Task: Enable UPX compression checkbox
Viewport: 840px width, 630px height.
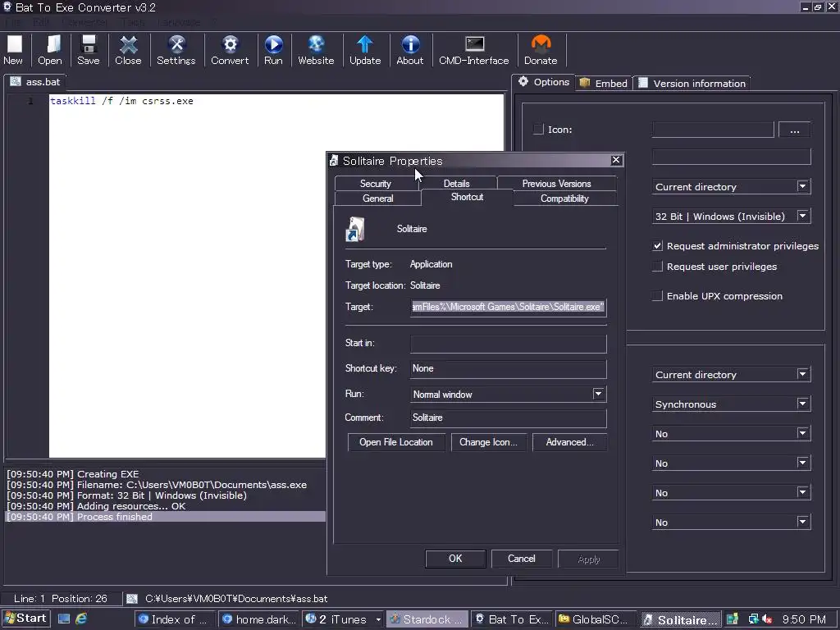Action: (x=658, y=295)
